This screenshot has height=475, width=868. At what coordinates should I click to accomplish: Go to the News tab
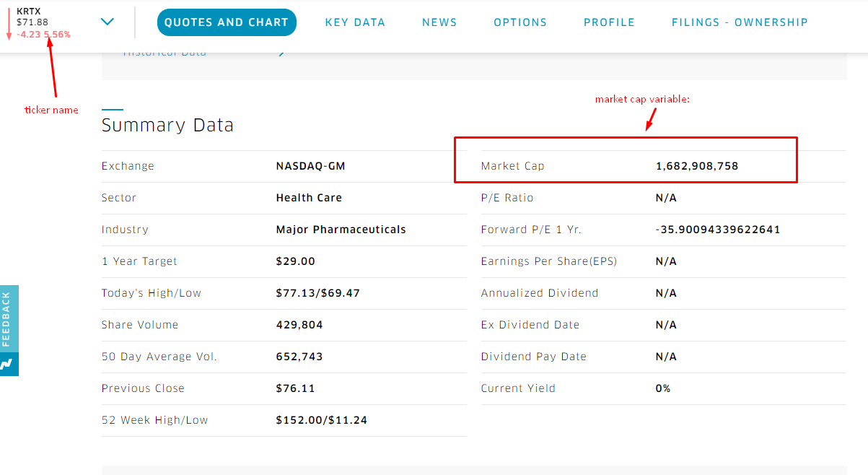pyautogui.click(x=439, y=22)
